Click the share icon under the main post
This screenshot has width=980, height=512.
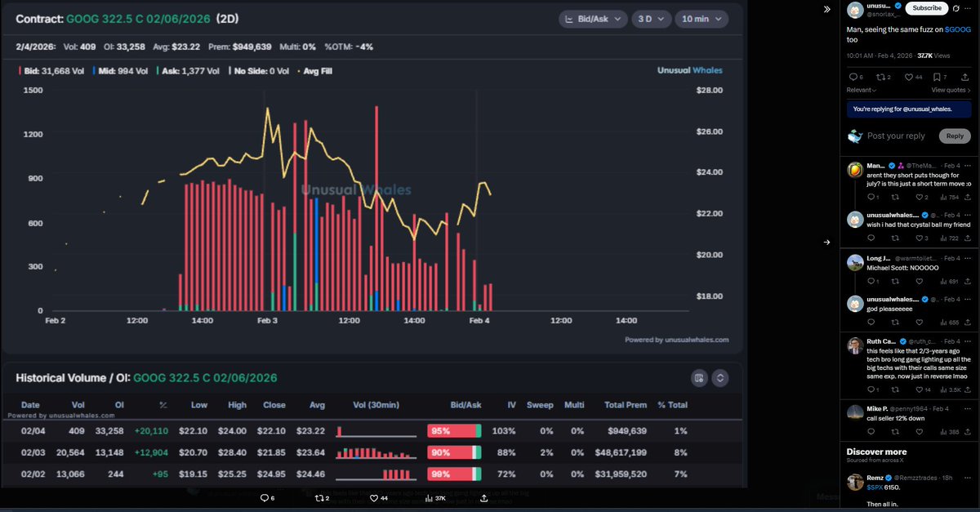pos(967,77)
